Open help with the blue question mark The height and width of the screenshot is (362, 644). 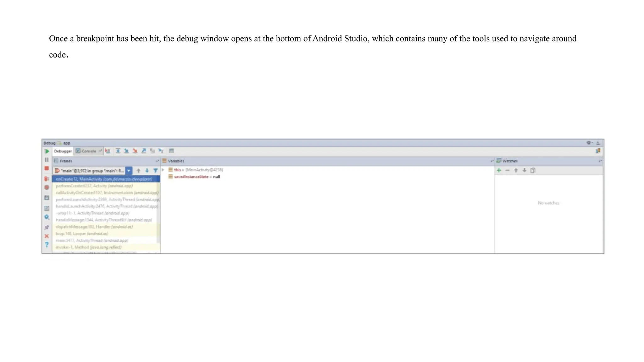pos(47,244)
